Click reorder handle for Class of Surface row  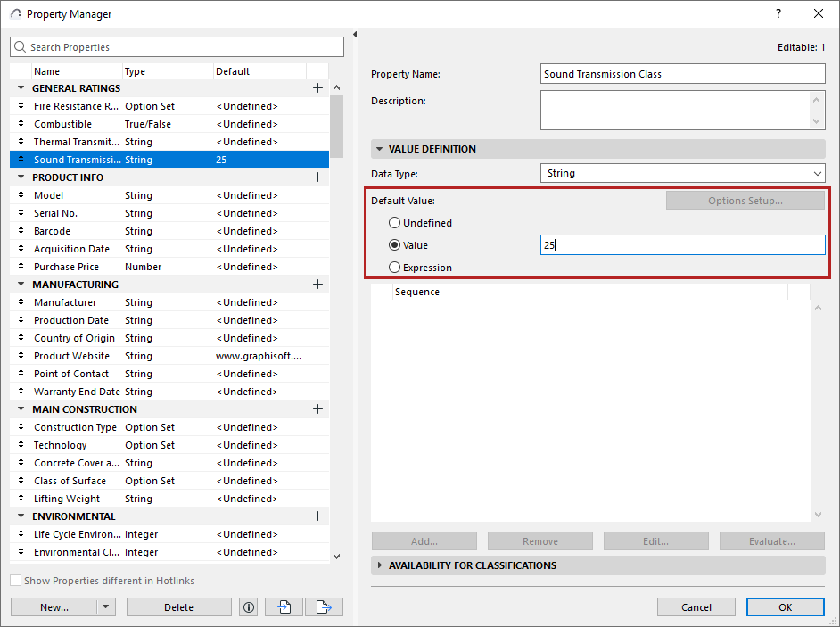click(x=21, y=481)
